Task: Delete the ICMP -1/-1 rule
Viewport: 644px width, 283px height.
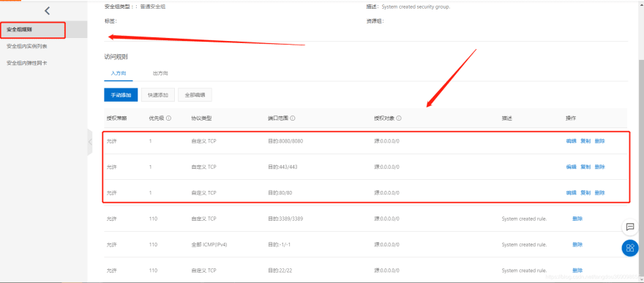Action: 577,244
